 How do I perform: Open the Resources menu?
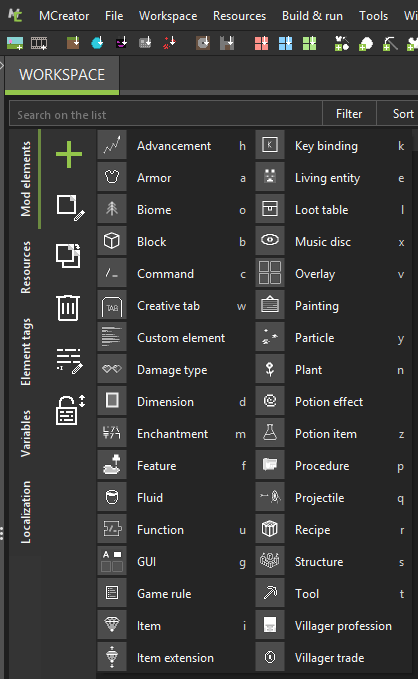[x=240, y=16]
